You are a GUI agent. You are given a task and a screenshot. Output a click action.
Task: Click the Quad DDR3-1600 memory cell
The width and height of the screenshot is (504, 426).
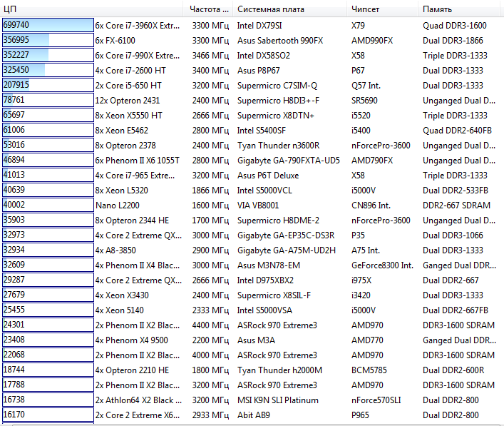click(x=455, y=26)
